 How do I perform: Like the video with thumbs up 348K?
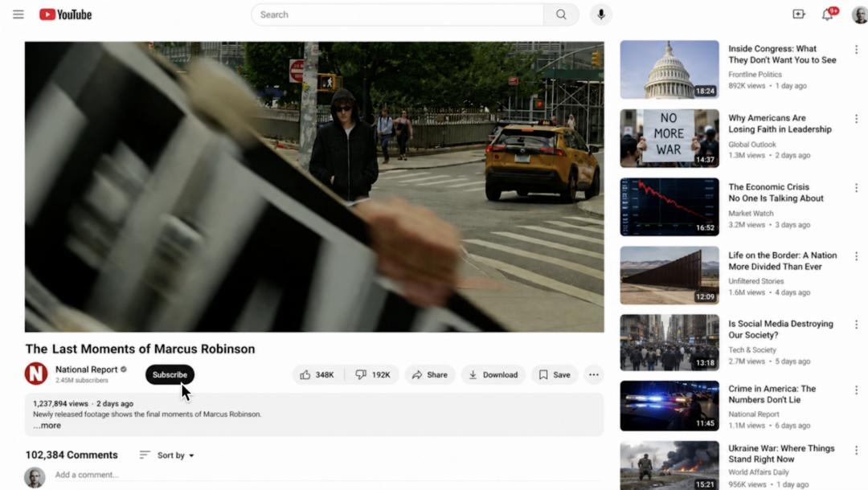click(317, 374)
